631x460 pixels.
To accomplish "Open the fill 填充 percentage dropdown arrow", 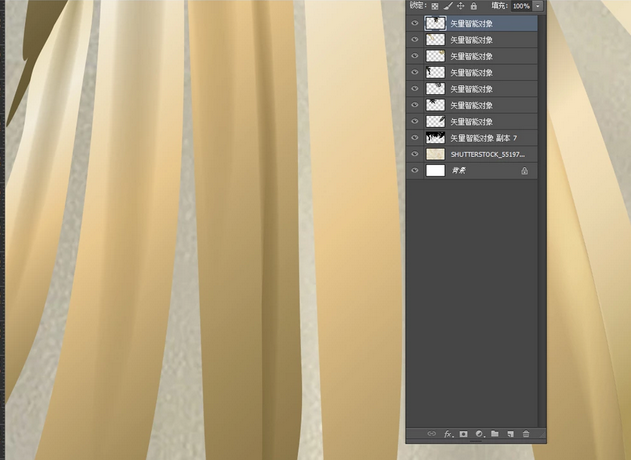I will click(538, 6).
